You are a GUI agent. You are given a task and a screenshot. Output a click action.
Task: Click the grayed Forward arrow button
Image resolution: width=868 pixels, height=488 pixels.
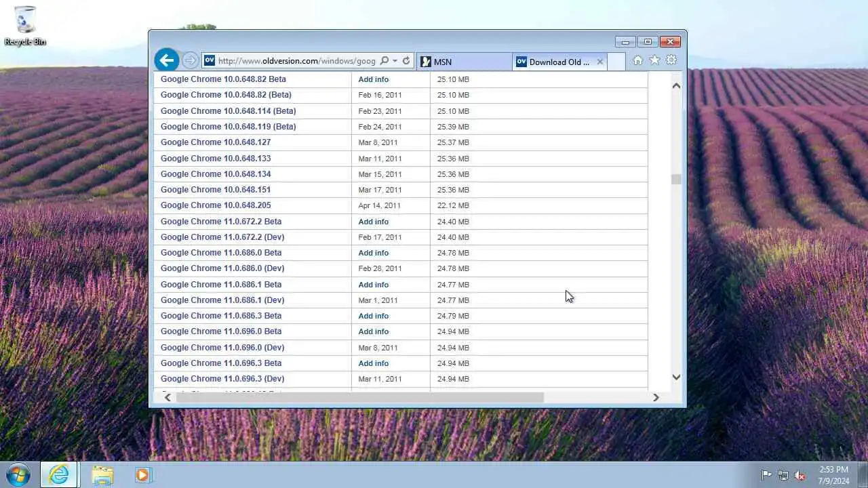(x=190, y=61)
